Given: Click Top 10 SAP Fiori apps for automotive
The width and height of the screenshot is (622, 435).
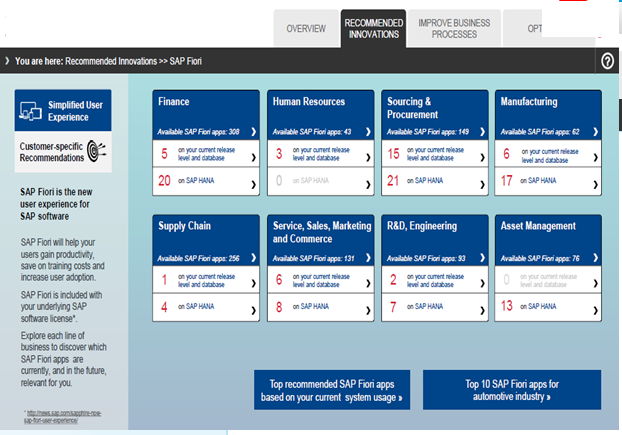Looking at the screenshot, I should [x=511, y=390].
